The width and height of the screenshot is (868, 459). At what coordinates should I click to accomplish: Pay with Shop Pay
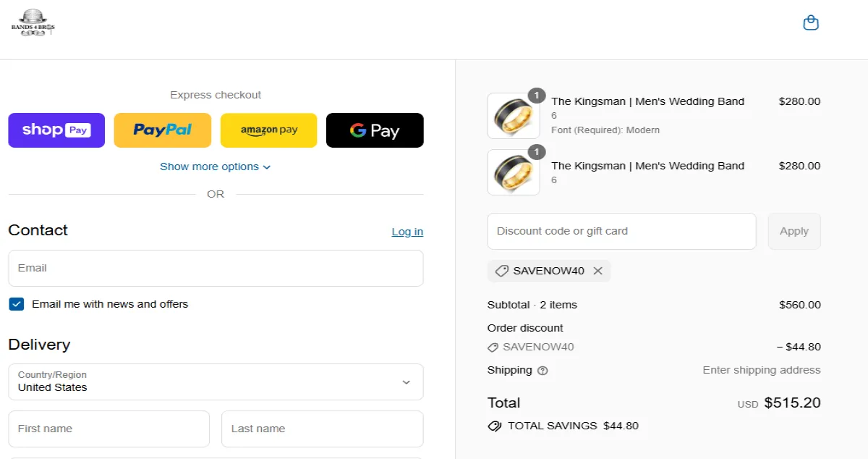56,130
